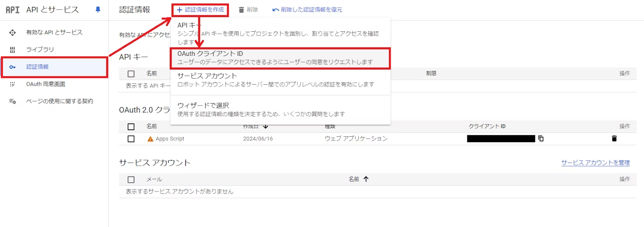Tick the サービス アカウント table header checkbox

click(x=131, y=180)
